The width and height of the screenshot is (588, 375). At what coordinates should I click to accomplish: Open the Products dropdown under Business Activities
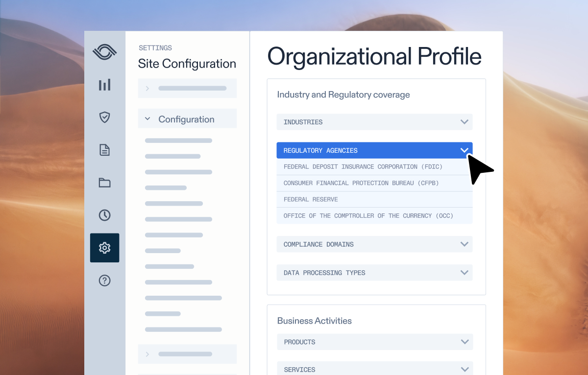point(374,342)
